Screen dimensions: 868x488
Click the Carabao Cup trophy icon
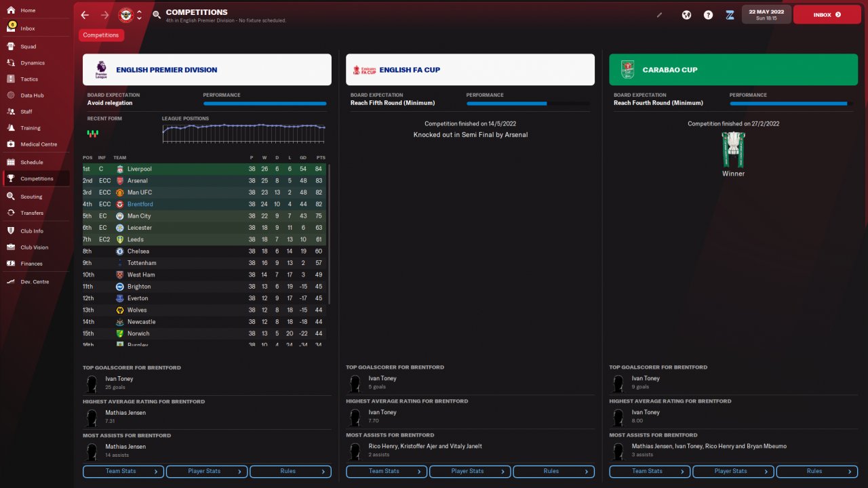point(733,149)
